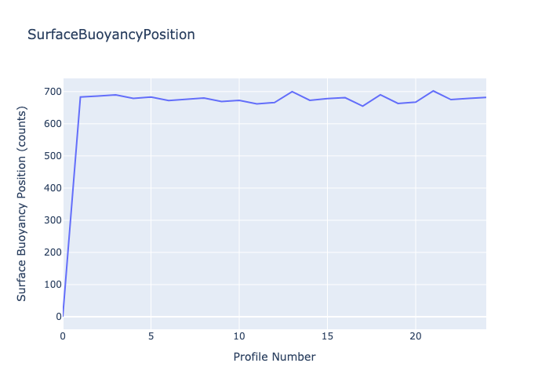Click the 5 x-axis tick label

151,336
